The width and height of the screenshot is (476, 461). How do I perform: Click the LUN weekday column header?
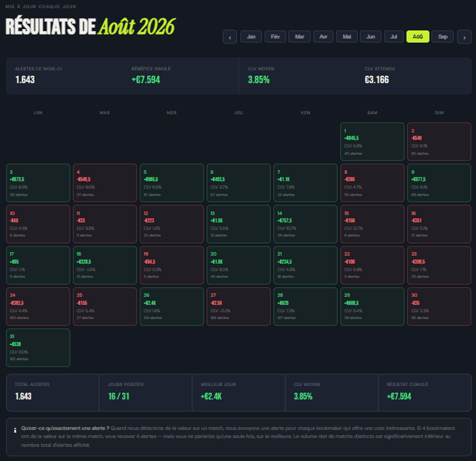tap(38, 112)
